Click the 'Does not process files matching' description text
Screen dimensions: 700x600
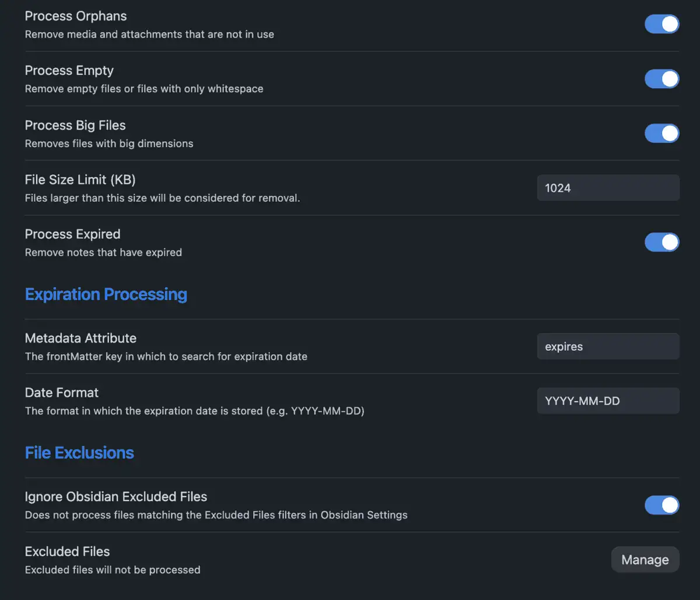click(216, 515)
